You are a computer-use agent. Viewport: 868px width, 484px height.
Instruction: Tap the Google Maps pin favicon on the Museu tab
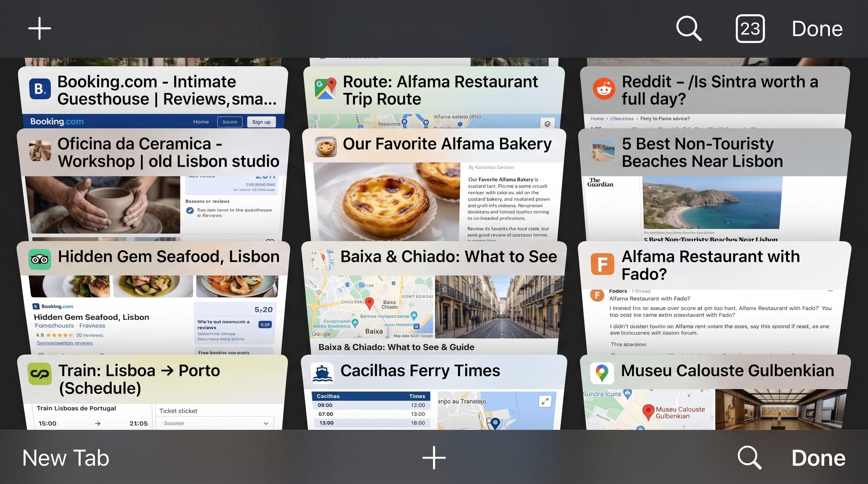click(602, 373)
